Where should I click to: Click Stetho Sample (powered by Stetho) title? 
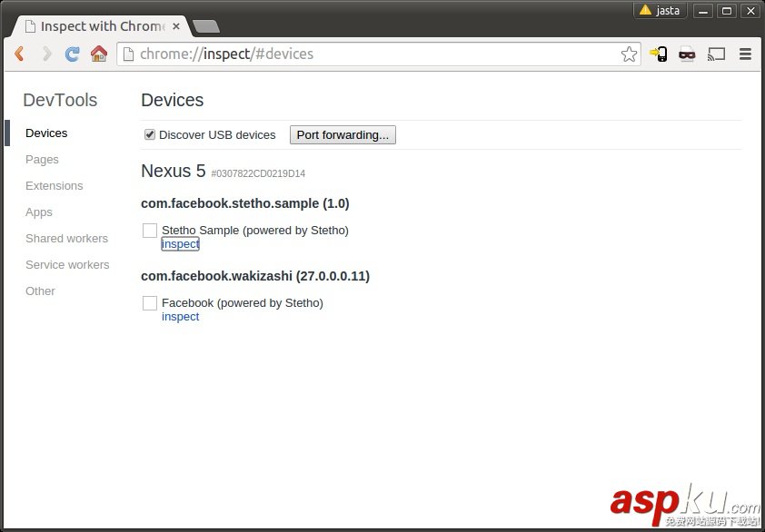point(255,231)
